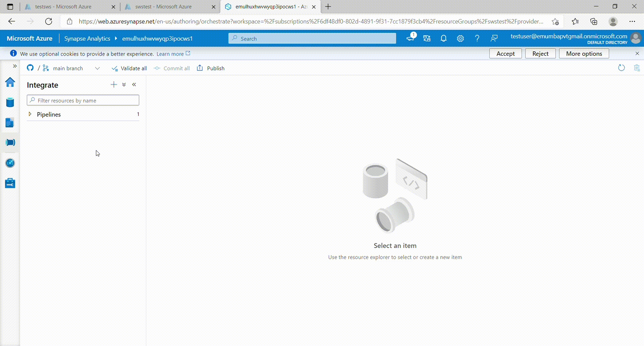Follow the Learn more cookies link
Viewport: 644px width, 346px height.
click(173, 54)
